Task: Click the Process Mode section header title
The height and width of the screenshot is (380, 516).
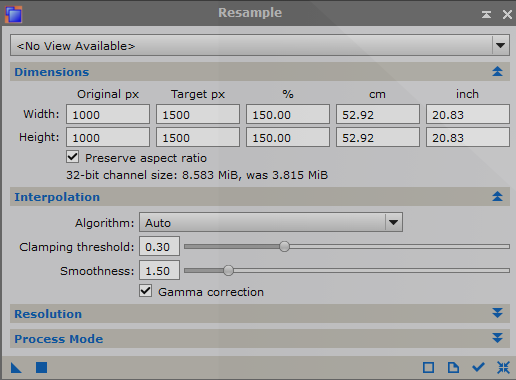Action: [59, 339]
